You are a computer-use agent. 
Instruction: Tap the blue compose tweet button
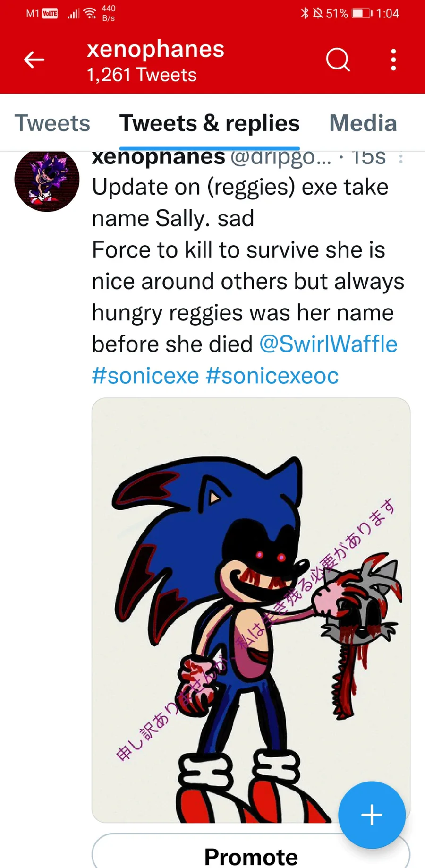click(372, 815)
